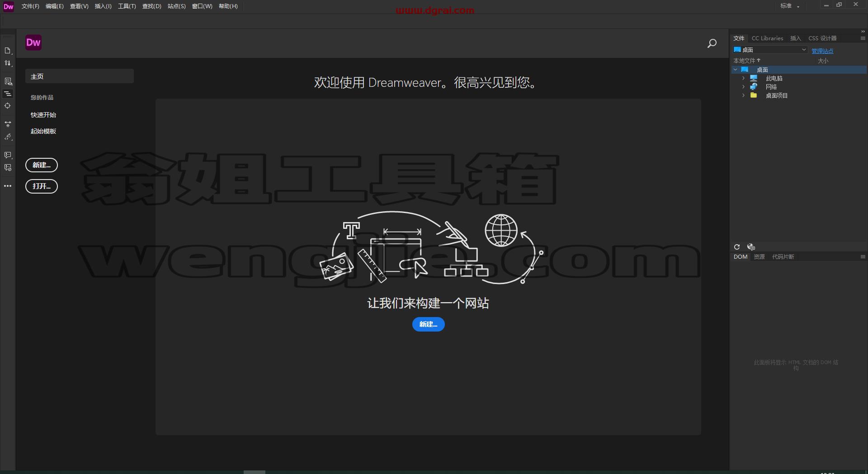The width and height of the screenshot is (868, 474).
Task: Open the 帮助(H) menu
Action: pos(228,6)
